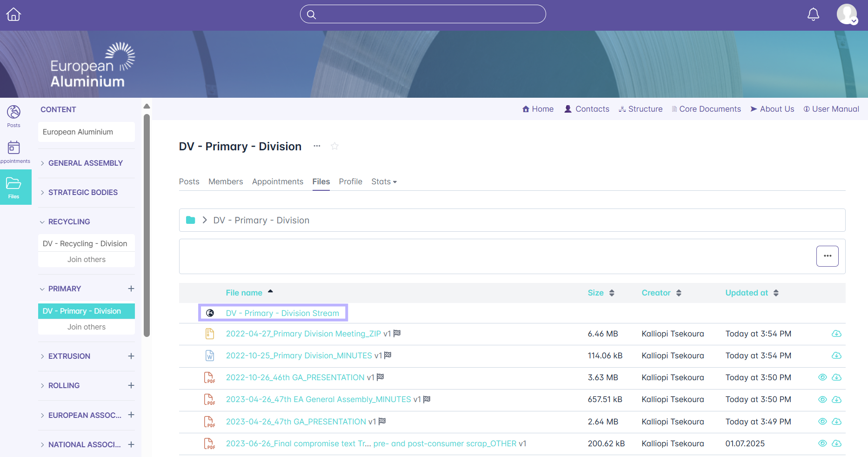Preview the 2022-10-26 46th GA PRESENTATION file
The width and height of the screenshot is (868, 457).
click(822, 377)
